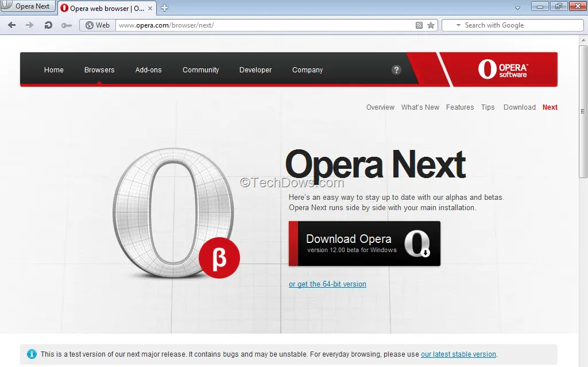Open our latest stable version link
588x367 pixels.
click(458, 354)
